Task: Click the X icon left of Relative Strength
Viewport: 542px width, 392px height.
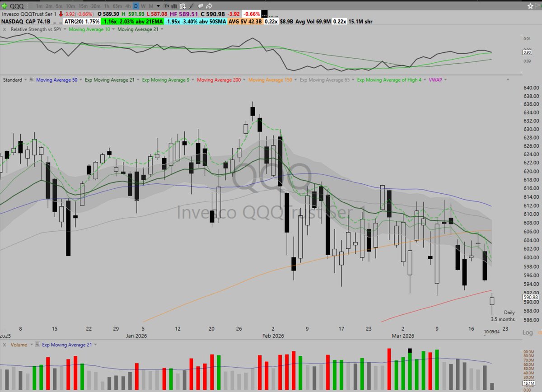Action: [x=5, y=29]
